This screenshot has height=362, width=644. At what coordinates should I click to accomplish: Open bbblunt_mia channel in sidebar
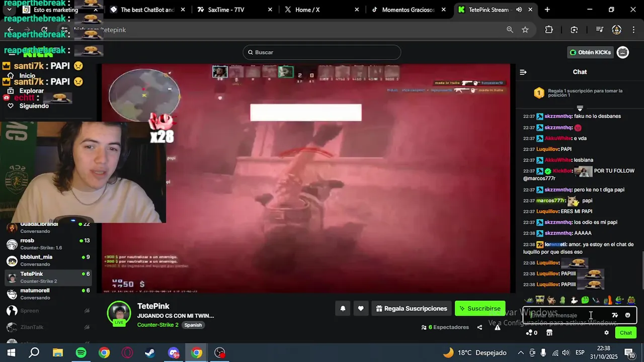[48, 260]
